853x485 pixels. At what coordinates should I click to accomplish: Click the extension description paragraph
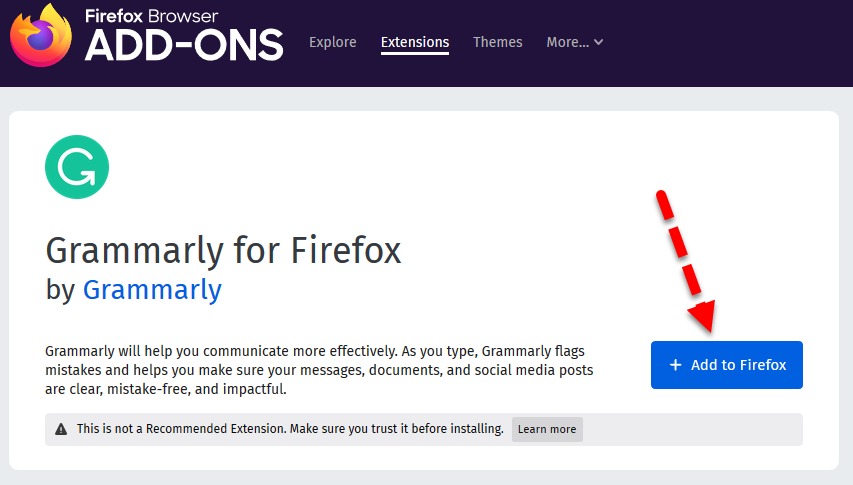[x=320, y=370]
